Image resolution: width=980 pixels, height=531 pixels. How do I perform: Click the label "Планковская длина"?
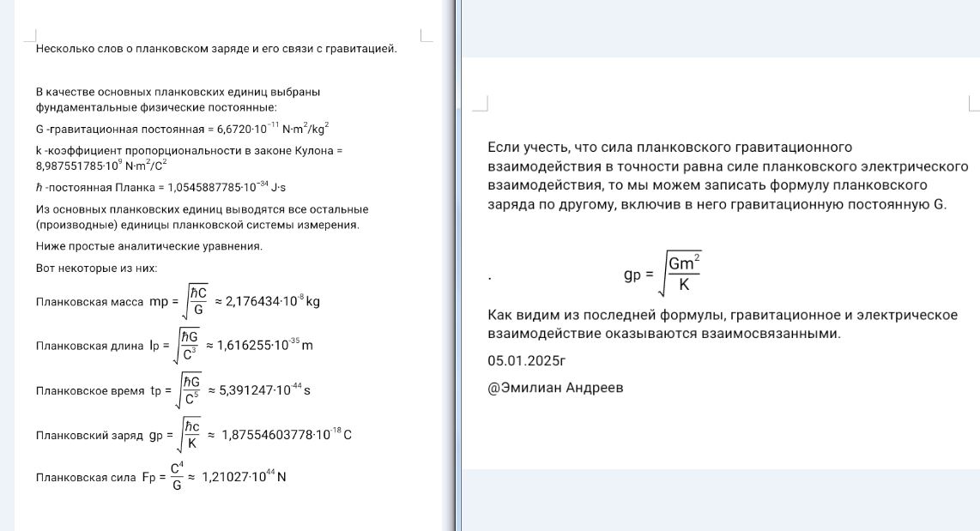[x=89, y=346]
